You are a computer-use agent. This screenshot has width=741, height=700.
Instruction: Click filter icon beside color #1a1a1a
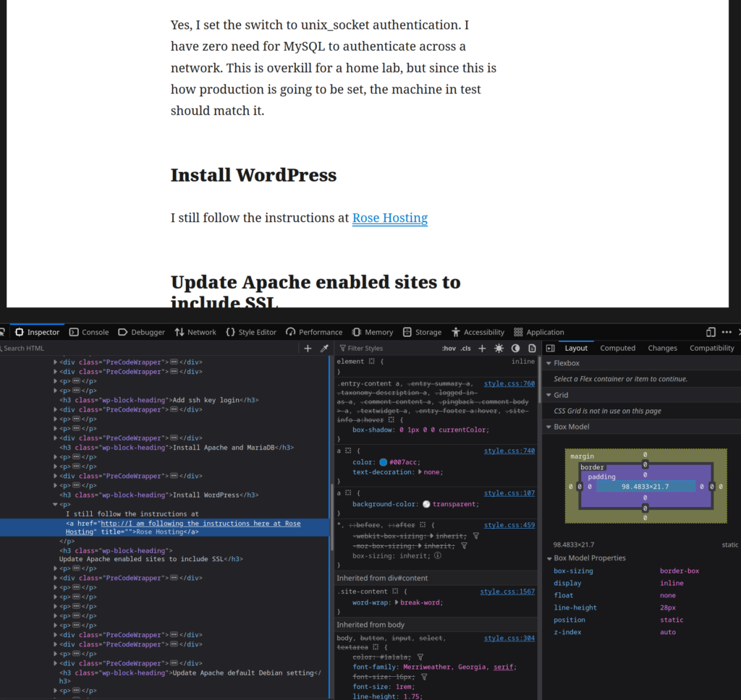[x=420, y=657]
